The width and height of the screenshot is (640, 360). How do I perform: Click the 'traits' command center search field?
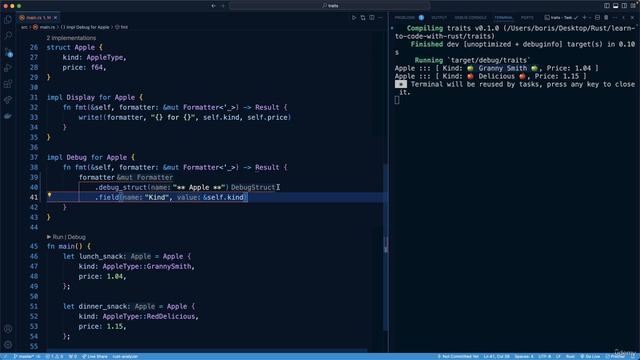point(330,6)
